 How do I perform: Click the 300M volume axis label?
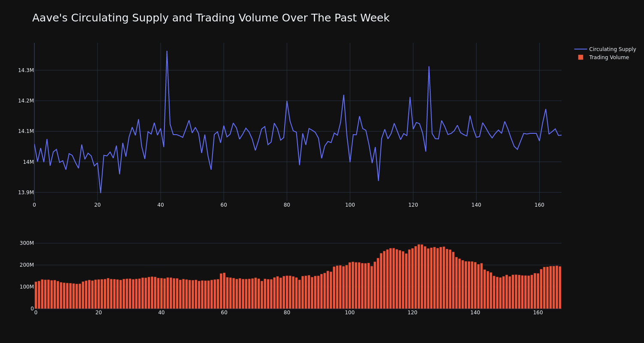point(27,243)
